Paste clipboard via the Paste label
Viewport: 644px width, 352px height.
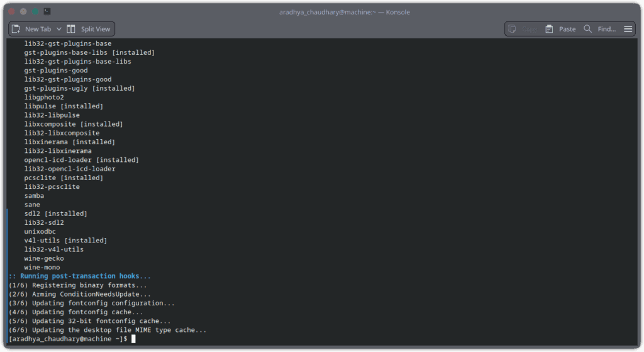click(x=567, y=29)
